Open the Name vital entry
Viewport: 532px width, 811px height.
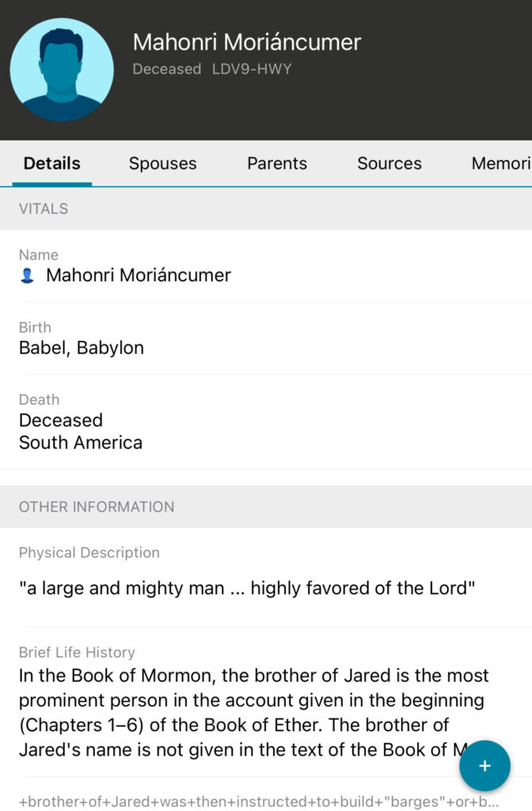coord(139,276)
